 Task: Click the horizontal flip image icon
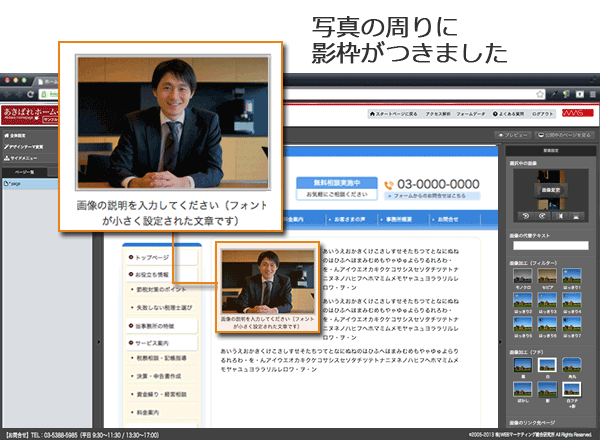[560, 216]
